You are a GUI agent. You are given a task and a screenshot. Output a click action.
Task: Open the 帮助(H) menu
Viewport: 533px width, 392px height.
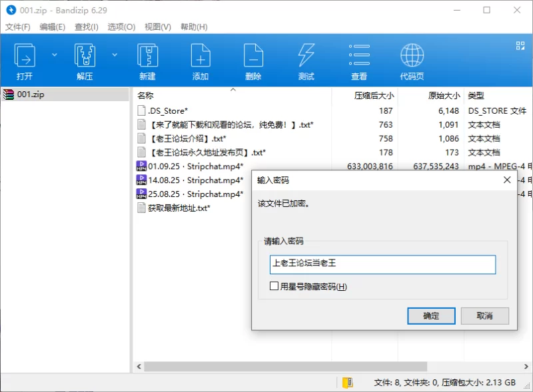(194, 27)
